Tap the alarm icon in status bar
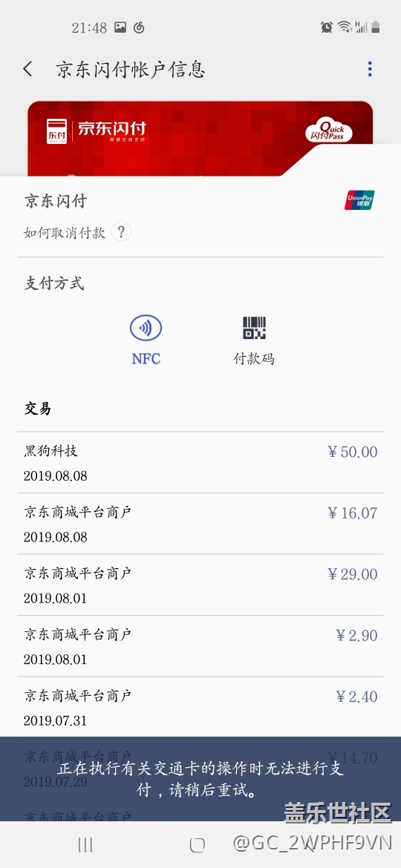 326,27
